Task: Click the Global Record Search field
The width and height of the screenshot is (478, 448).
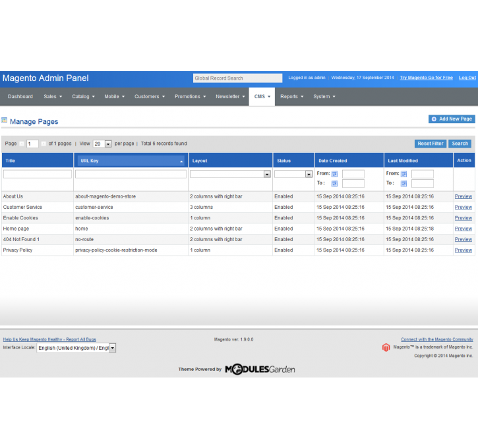Action: pyautogui.click(x=237, y=78)
